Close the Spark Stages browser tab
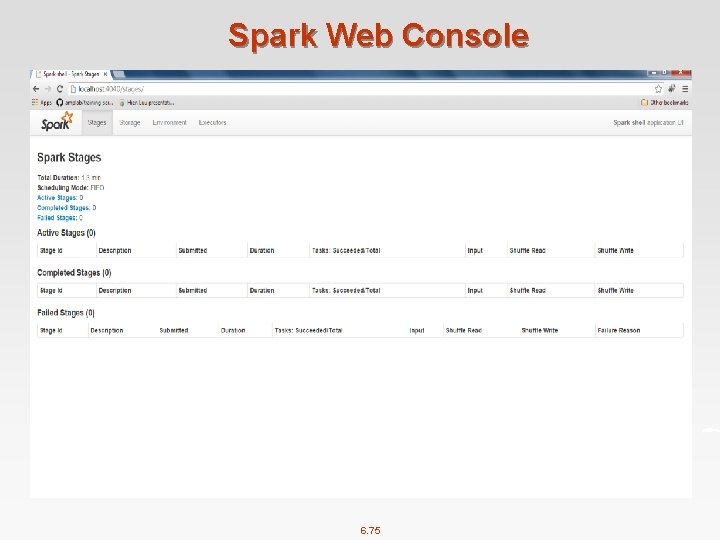The height and width of the screenshot is (540, 720). (x=105, y=74)
